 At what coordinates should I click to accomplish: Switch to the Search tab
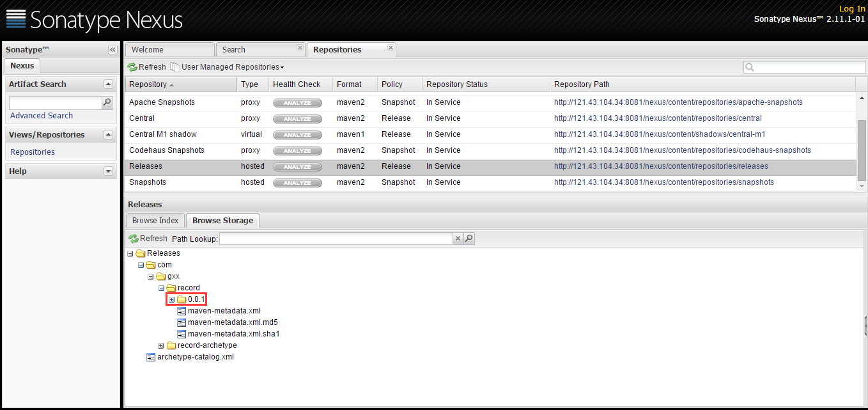pos(260,50)
